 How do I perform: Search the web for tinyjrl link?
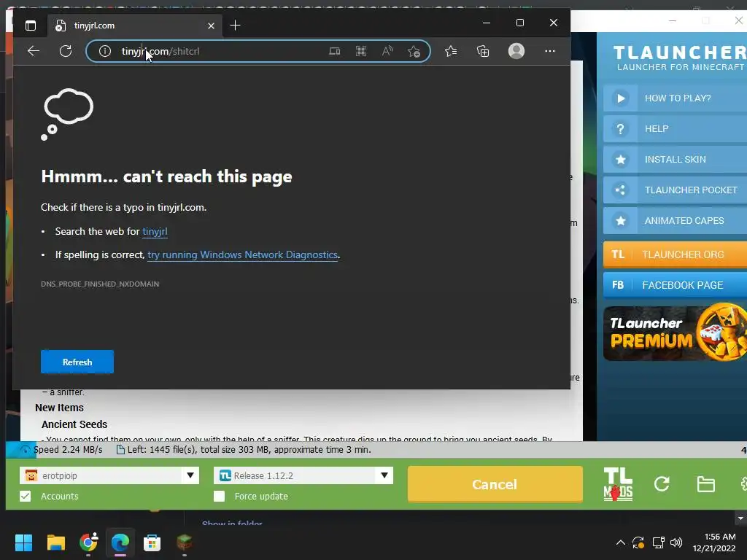[x=155, y=231]
